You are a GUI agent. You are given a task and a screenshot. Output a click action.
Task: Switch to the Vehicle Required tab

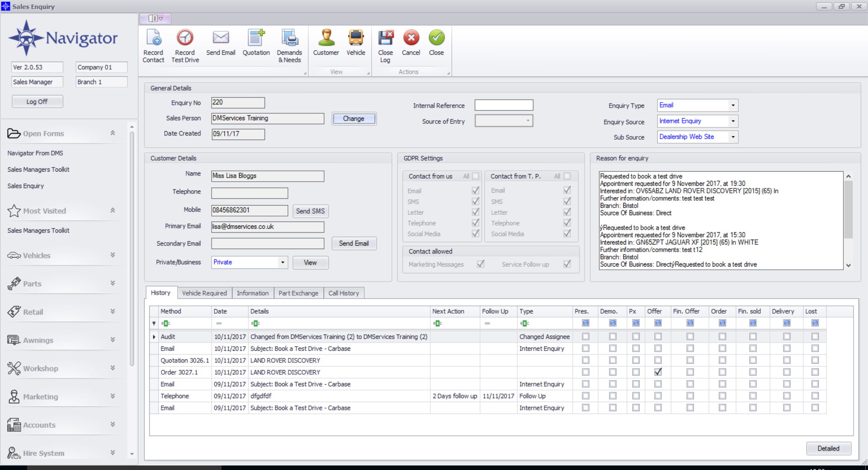click(x=204, y=293)
